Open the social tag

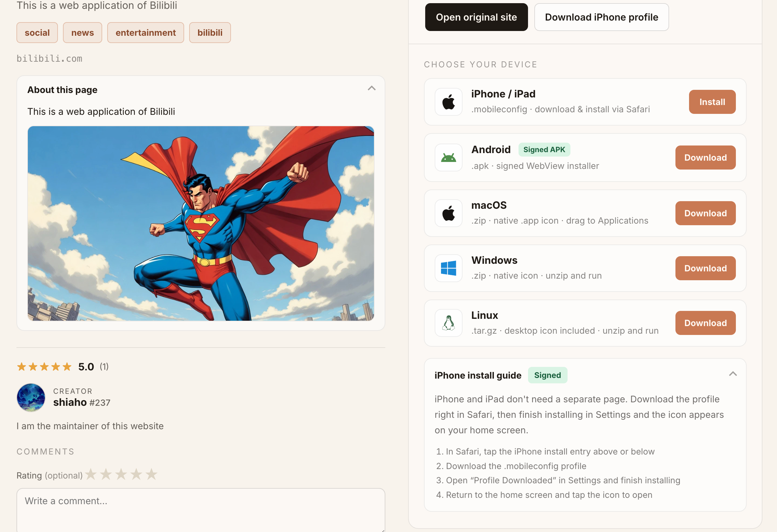click(x=37, y=33)
